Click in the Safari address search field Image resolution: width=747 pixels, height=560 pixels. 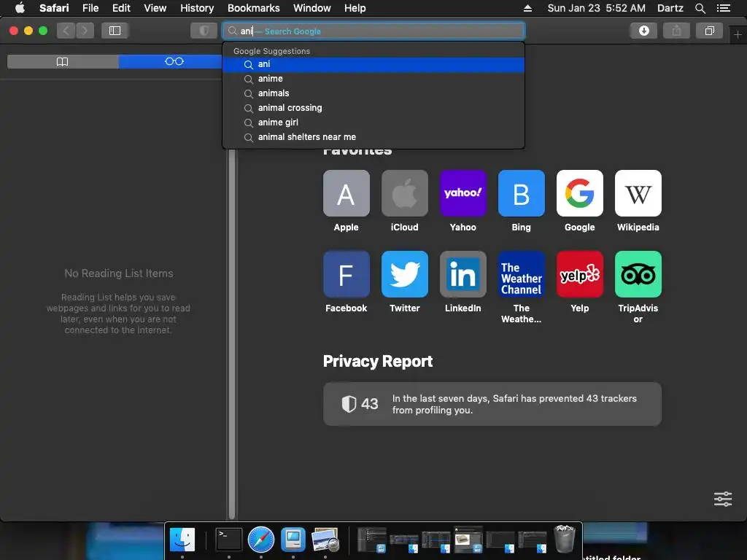coord(373,31)
